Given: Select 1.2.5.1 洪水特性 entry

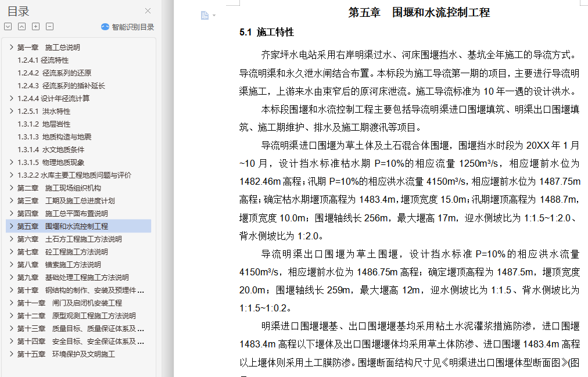Looking at the screenshot, I should tap(44, 111).
